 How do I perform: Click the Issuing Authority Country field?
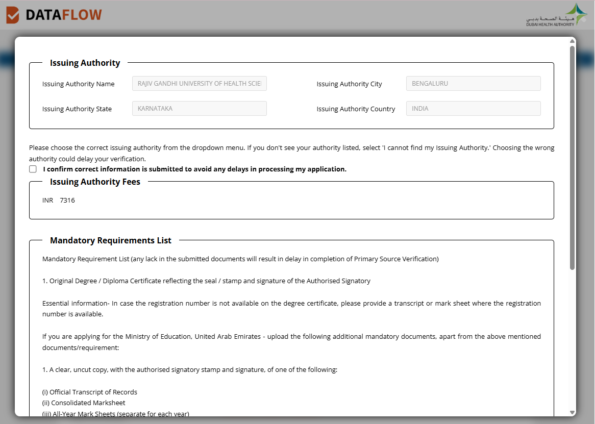point(473,109)
